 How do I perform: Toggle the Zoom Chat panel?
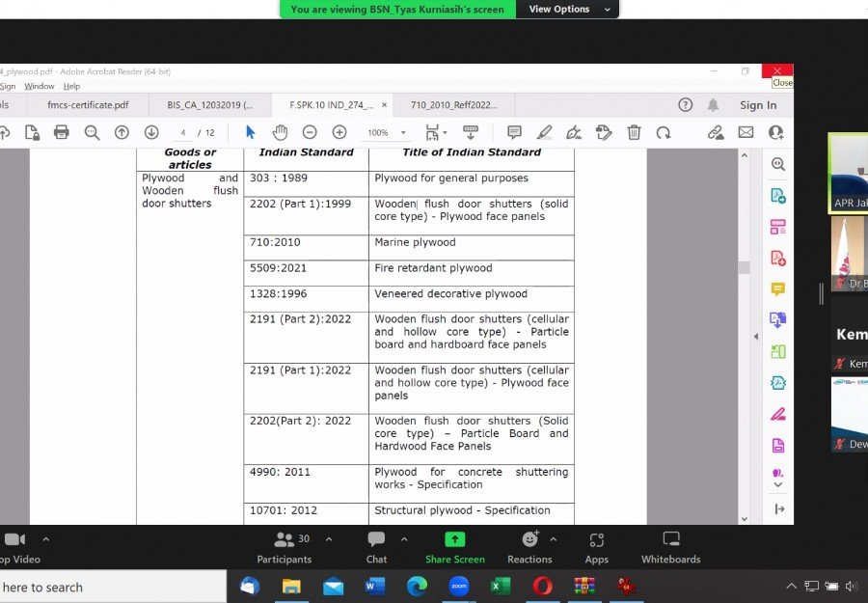click(x=376, y=545)
